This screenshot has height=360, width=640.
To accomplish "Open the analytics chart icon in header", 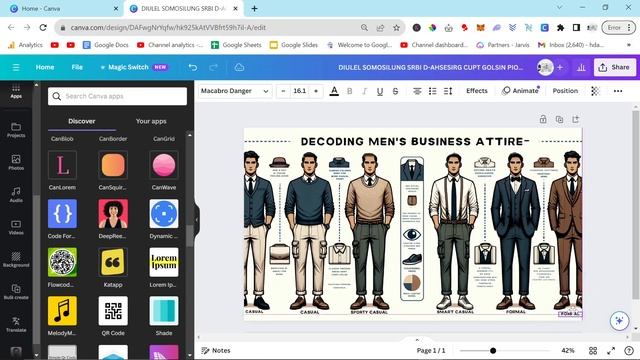I will pos(581,67).
